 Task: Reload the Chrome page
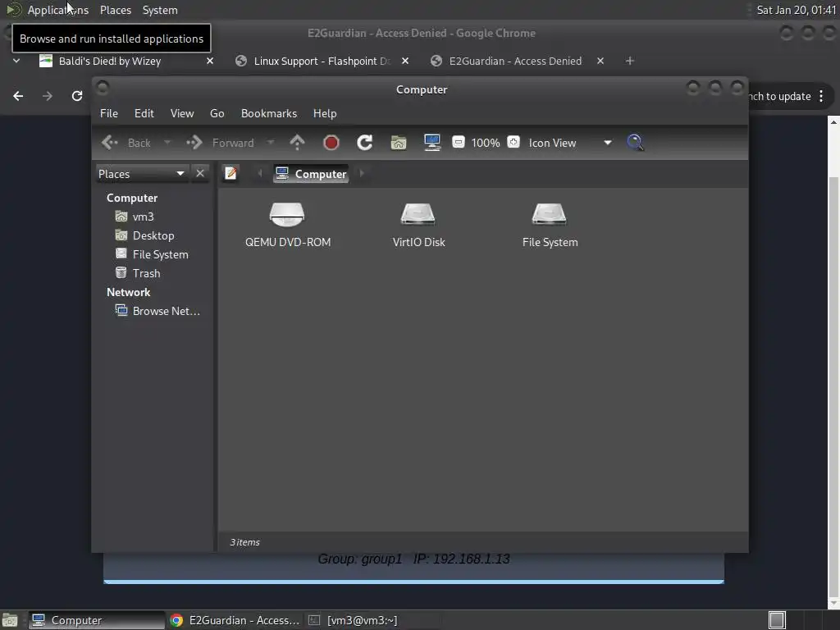(x=77, y=96)
